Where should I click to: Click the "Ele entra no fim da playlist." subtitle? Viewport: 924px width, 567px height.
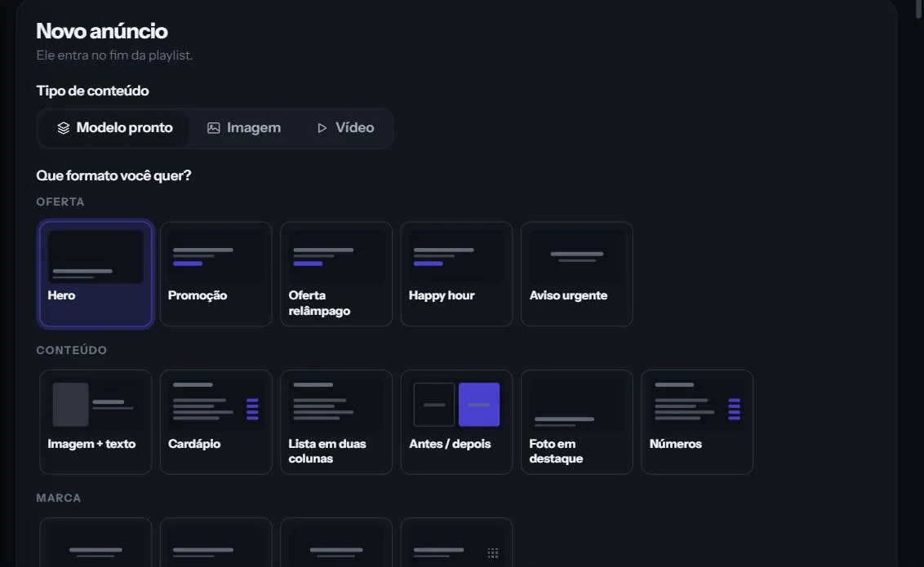point(114,55)
